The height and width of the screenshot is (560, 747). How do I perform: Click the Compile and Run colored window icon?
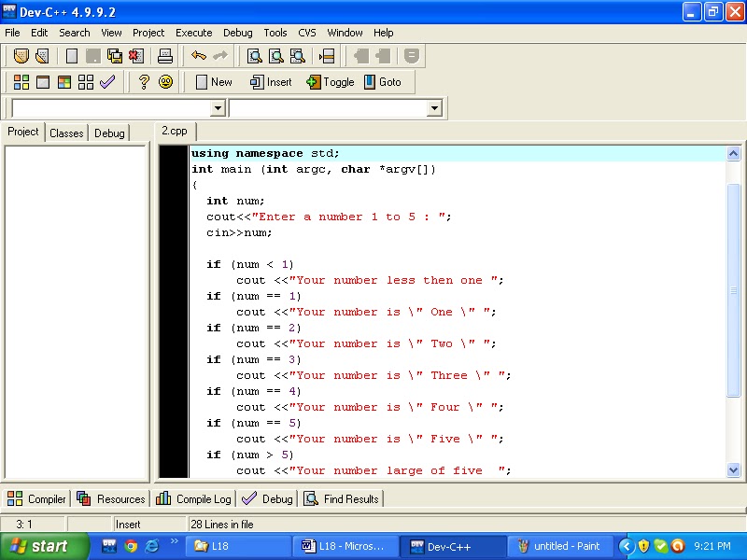pyautogui.click(x=64, y=82)
